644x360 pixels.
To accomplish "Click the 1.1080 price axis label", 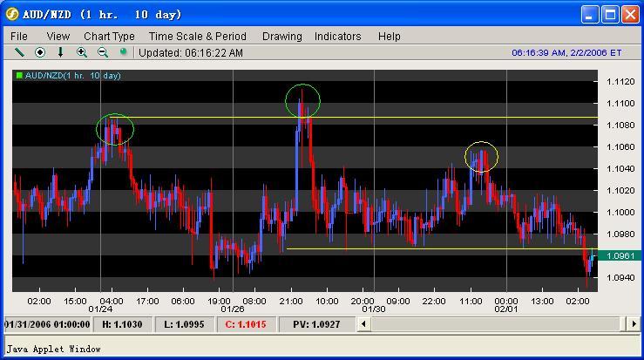I will pos(620,125).
